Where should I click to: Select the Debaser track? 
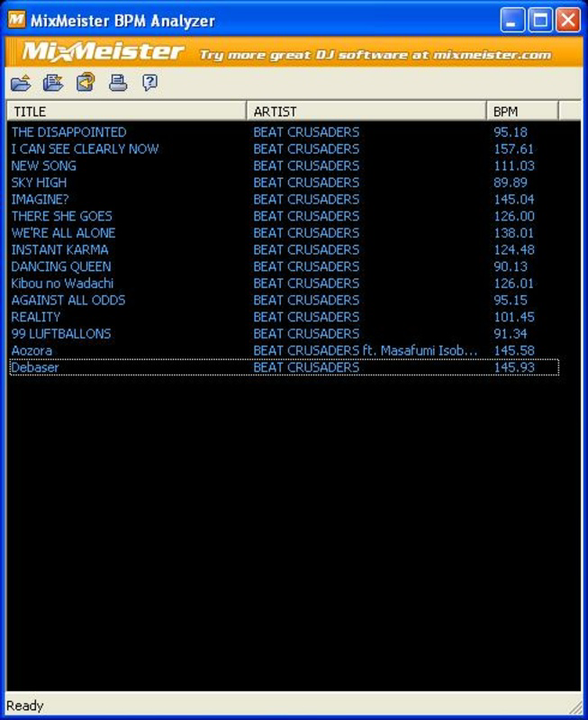[35, 367]
